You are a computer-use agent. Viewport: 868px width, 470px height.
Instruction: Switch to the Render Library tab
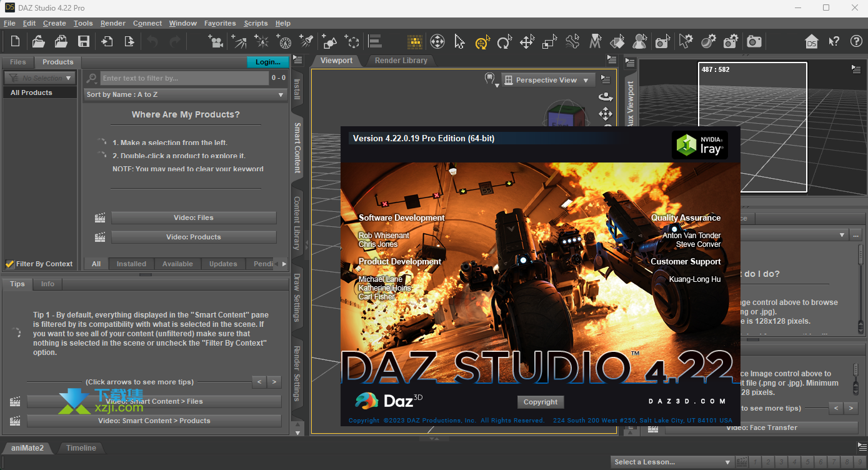(401, 61)
